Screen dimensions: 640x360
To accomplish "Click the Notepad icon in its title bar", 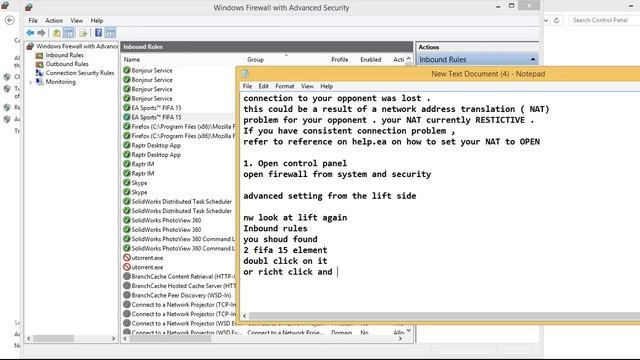I will pyautogui.click(x=245, y=73).
